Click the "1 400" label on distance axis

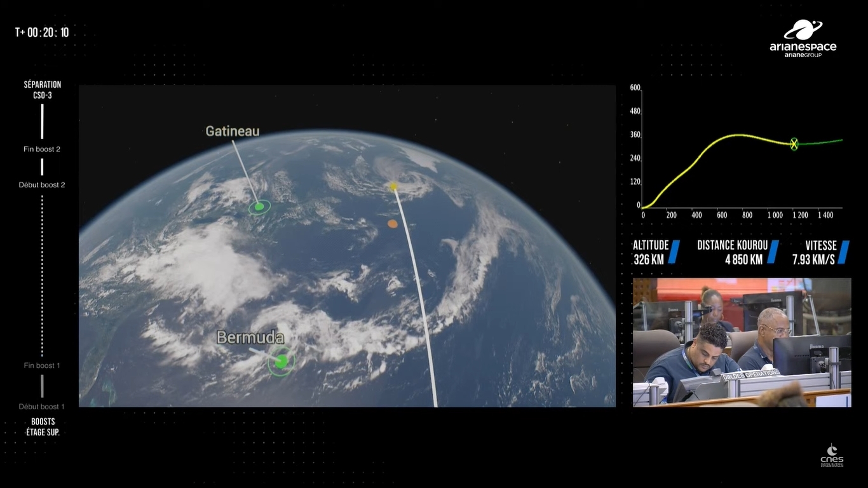pos(825,215)
